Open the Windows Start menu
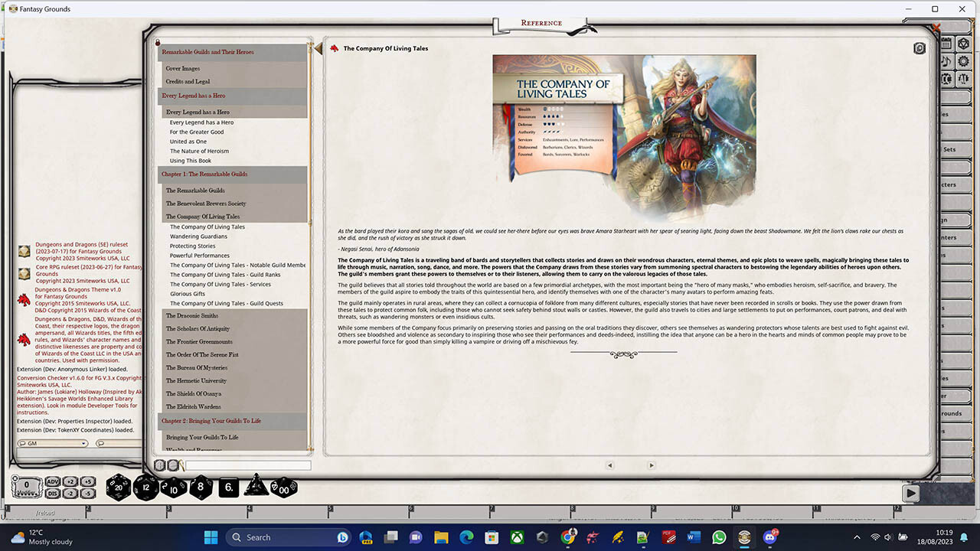This screenshot has height=551, width=980. point(210,537)
